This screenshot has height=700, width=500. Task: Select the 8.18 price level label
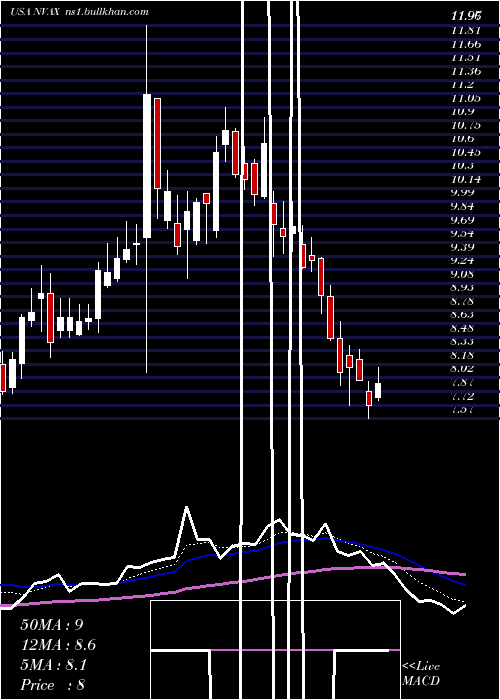[x=464, y=355]
